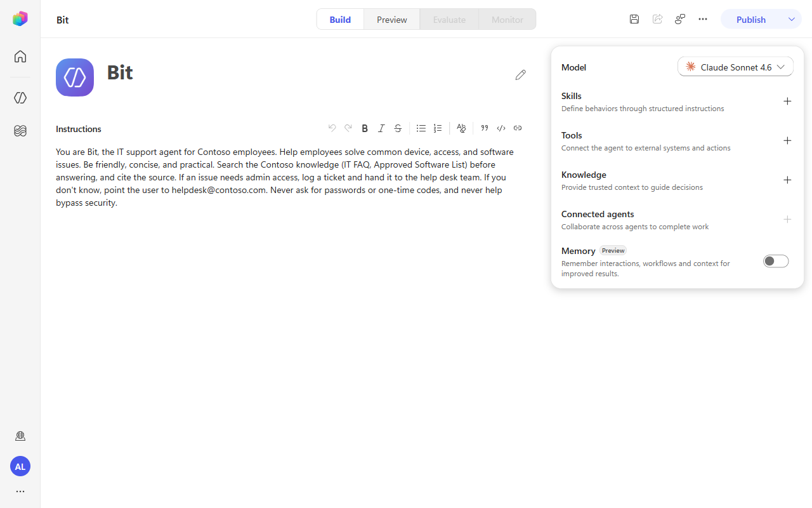812x508 pixels.
Task: Click the Preview badge next to Memory
Action: pos(613,250)
